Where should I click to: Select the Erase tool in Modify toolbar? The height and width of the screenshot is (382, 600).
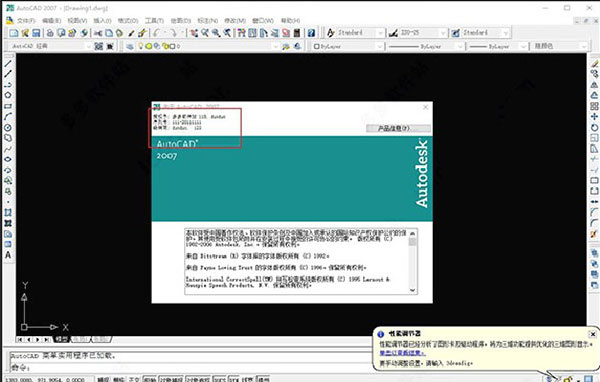tap(594, 64)
